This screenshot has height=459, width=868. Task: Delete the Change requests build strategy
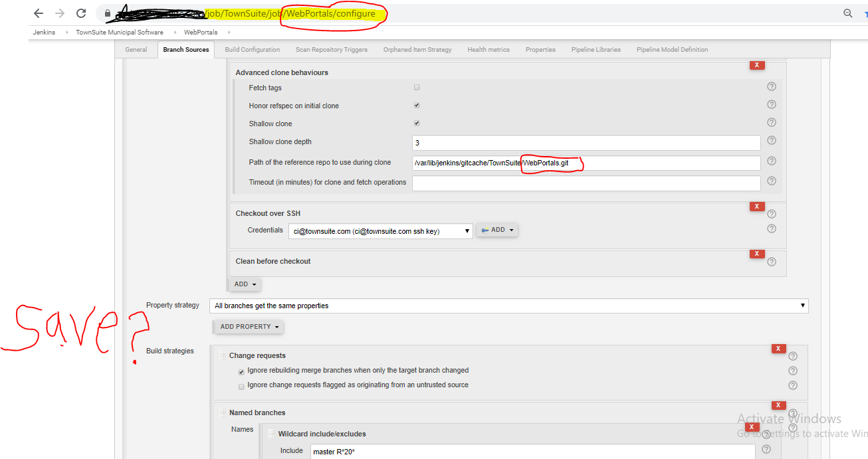778,349
